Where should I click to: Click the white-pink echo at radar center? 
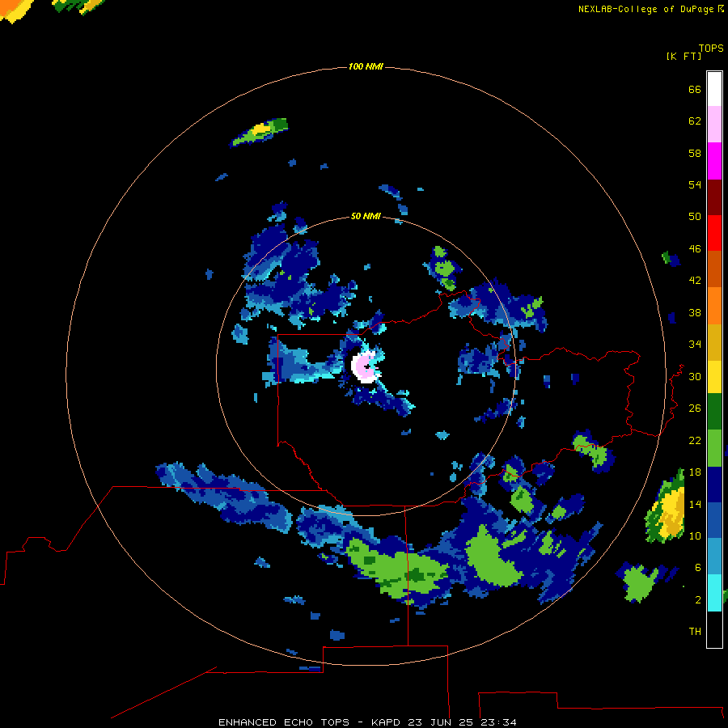pyautogui.click(x=366, y=367)
